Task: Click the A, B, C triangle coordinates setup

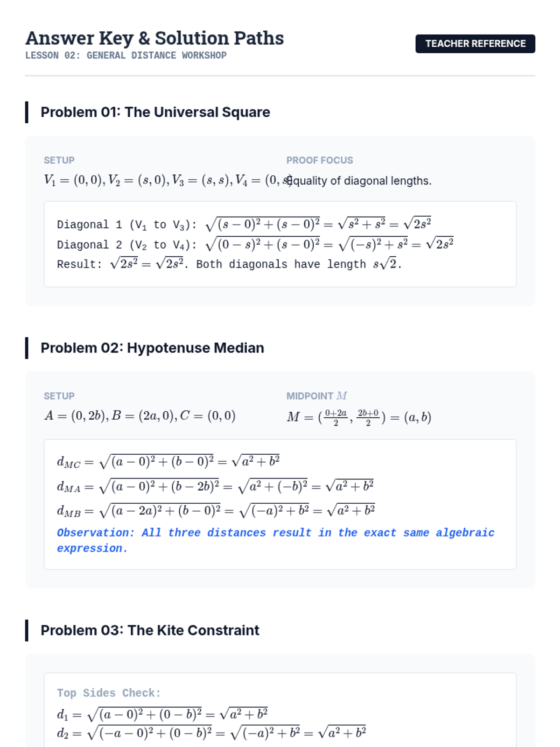Action: (x=140, y=416)
